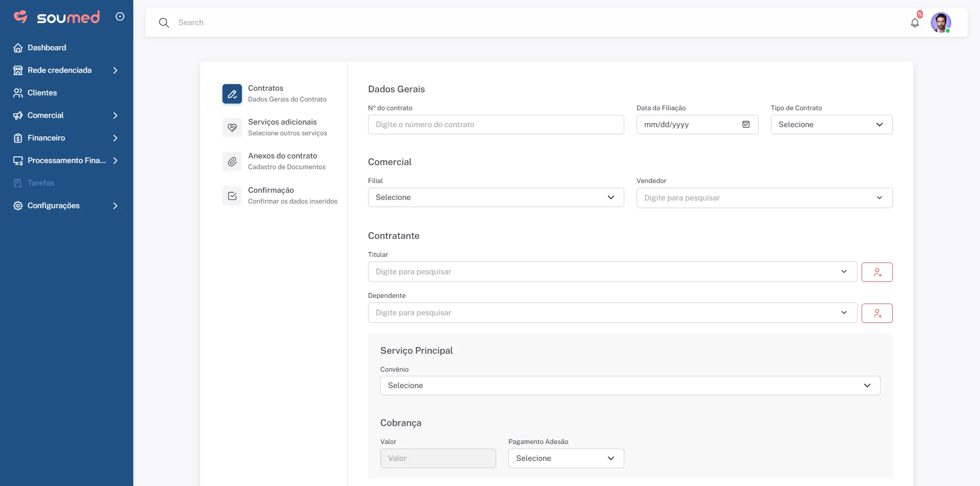Click the Clientes people icon
The image size is (980, 486).
(18, 93)
